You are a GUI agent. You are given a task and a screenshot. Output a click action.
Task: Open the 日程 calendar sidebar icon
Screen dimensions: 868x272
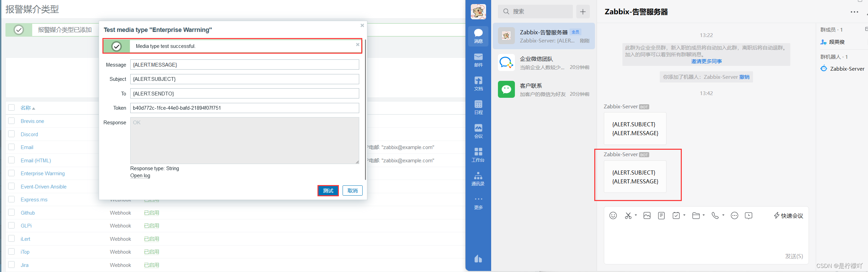pos(478,107)
